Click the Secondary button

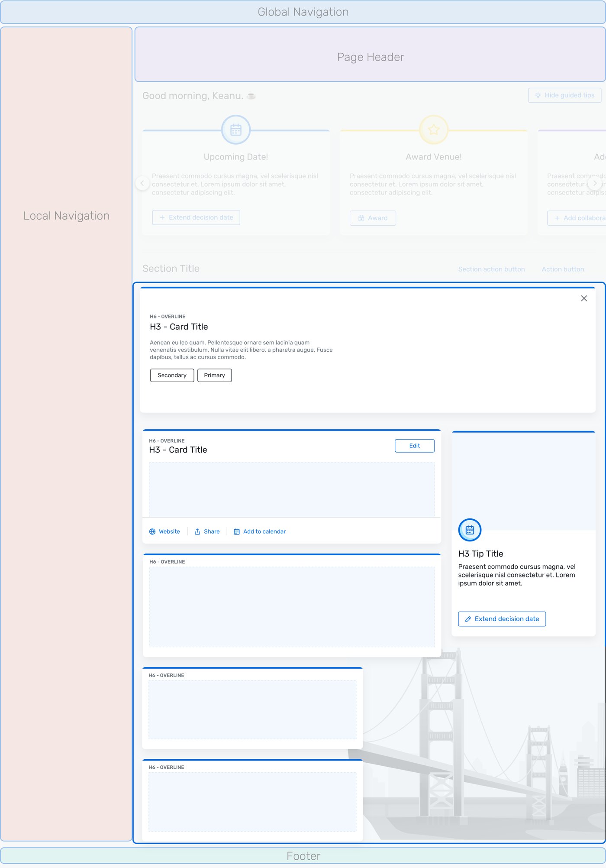tap(172, 375)
